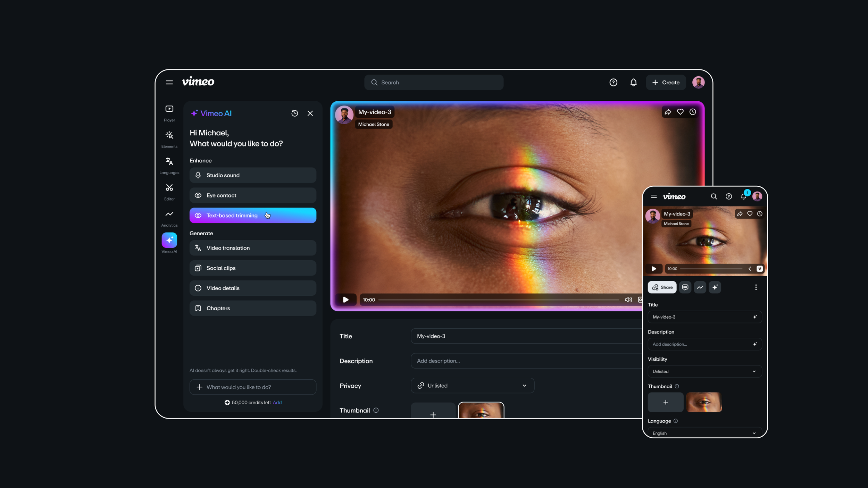This screenshot has width=868, height=488.
Task: Add My-video-3 to Watch Later
Action: pos(693,112)
